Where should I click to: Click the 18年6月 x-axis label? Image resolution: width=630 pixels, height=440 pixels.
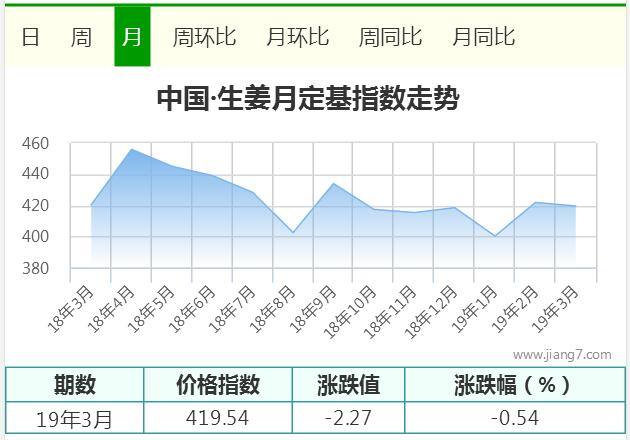click(x=192, y=309)
